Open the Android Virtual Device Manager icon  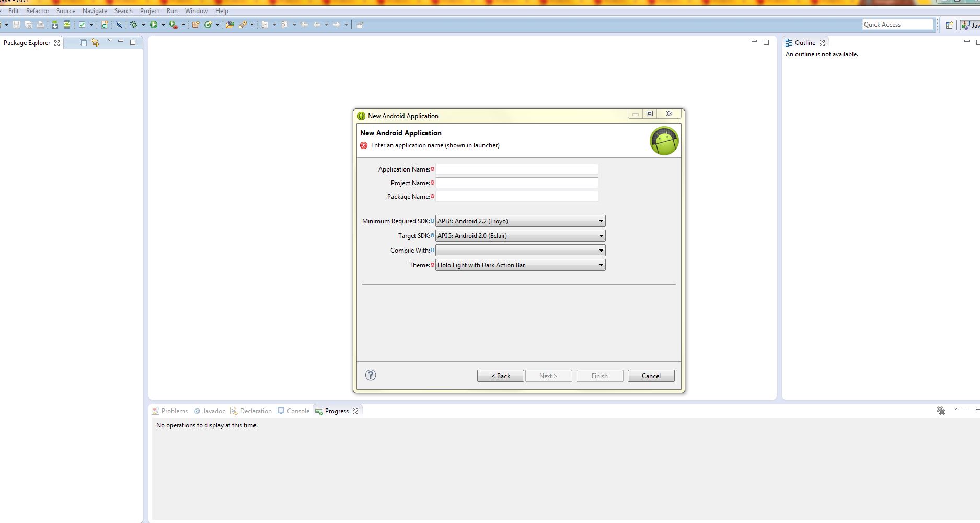point(67,25)
